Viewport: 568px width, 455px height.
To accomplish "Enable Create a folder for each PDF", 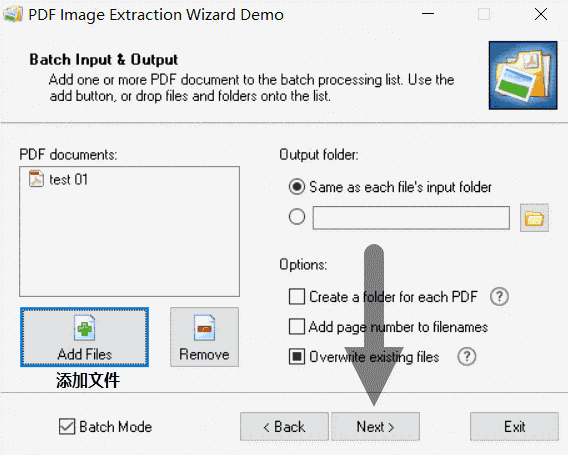I will click(297, 297).
